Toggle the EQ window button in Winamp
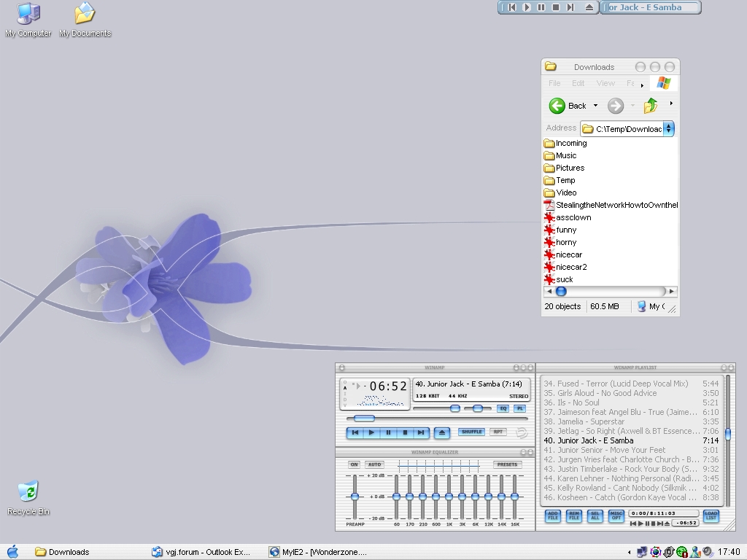This screenshot has height=560, width=747. pyautogui.click(x=503, y=409)
